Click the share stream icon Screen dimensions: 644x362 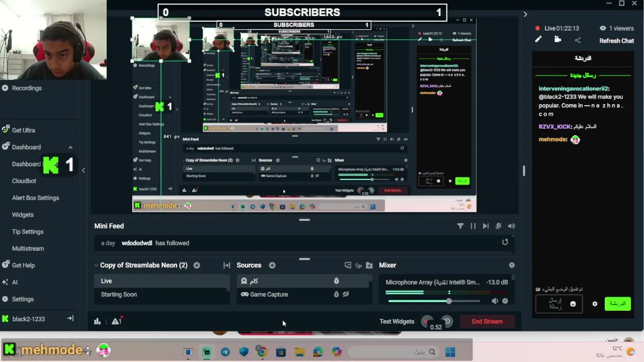click(x=578, y=40)
